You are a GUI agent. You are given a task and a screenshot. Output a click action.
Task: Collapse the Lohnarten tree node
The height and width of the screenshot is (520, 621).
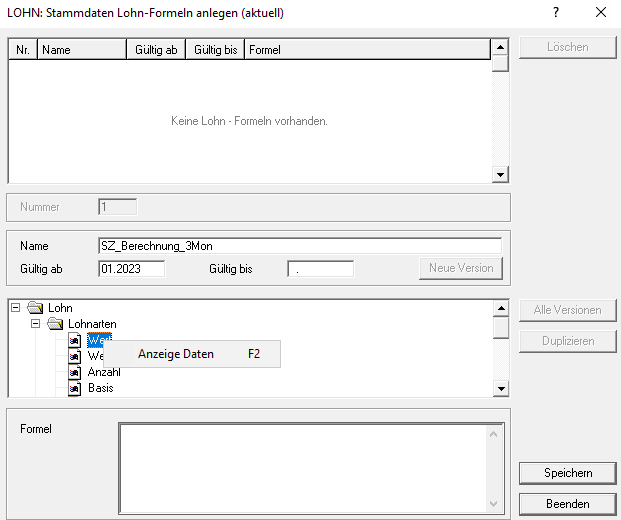pyautogui.click(x=36, y=324)
